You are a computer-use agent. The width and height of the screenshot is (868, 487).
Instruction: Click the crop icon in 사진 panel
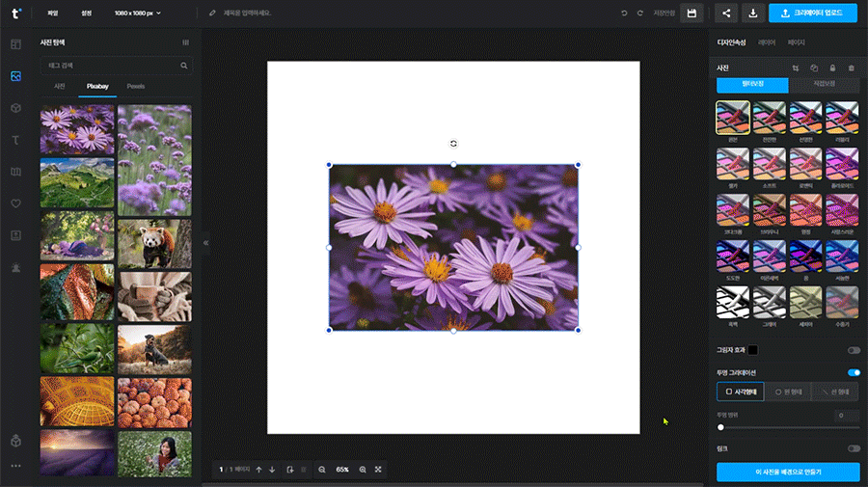pos(796,68)
